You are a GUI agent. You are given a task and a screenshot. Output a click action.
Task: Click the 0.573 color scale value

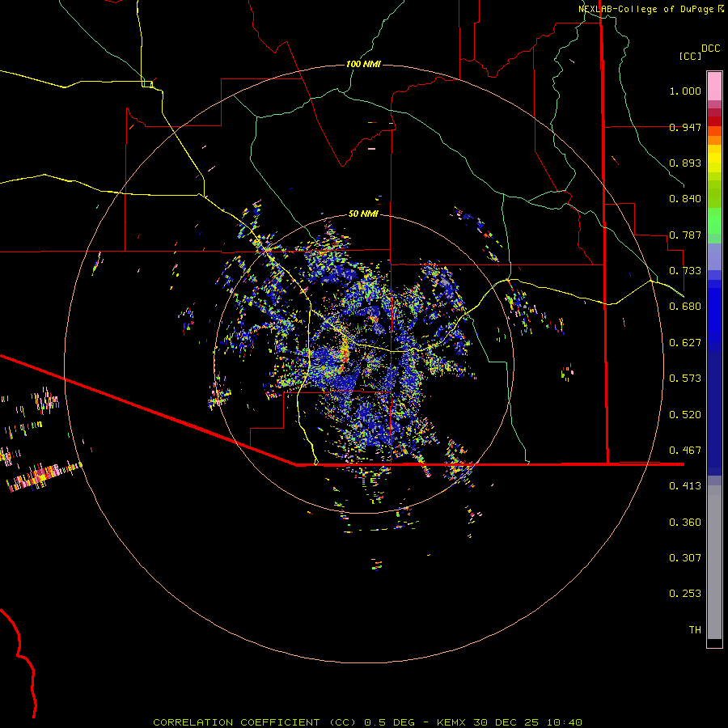tap(685, 379)
